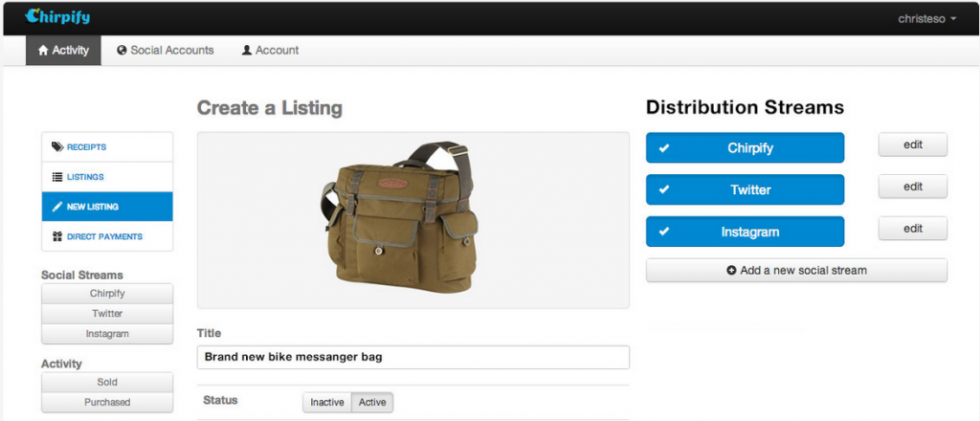Screen dimensions: 980x421
Task: Click the pencil icon next to New Listing
Action: click(x=56, y=207)
